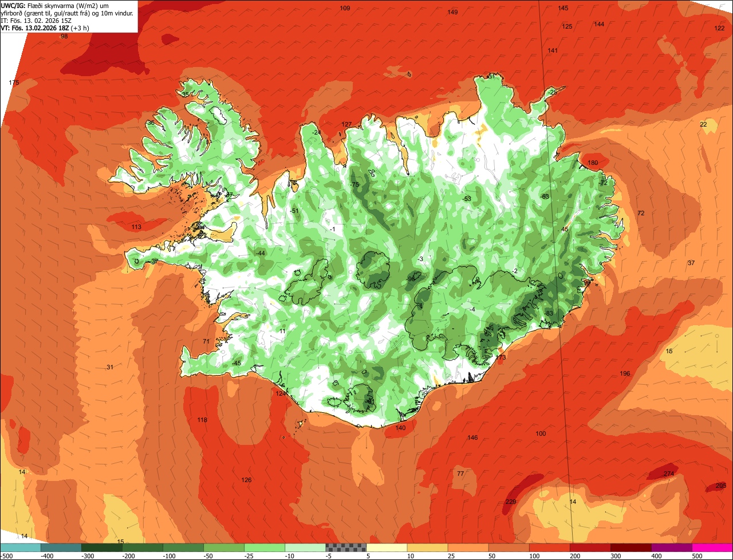Image resolution: width=733 pixels, height=560 pixels.
Task: Click legend swatch between -200 and -100
Action: click(x=143, y=547)
